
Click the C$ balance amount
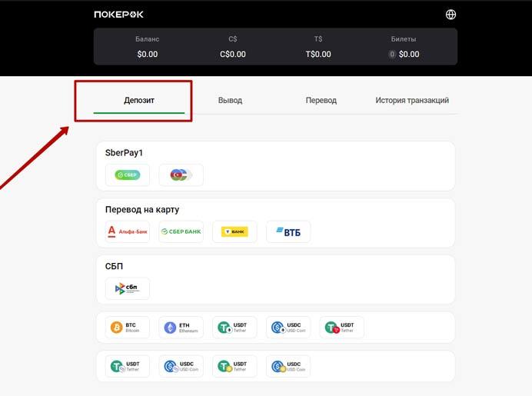233,54
